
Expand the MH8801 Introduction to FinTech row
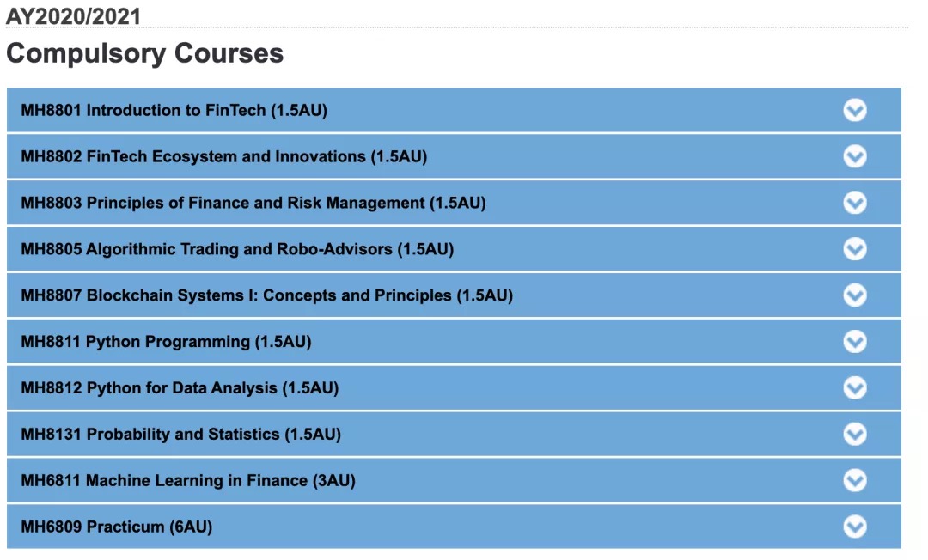coord(454,110)
